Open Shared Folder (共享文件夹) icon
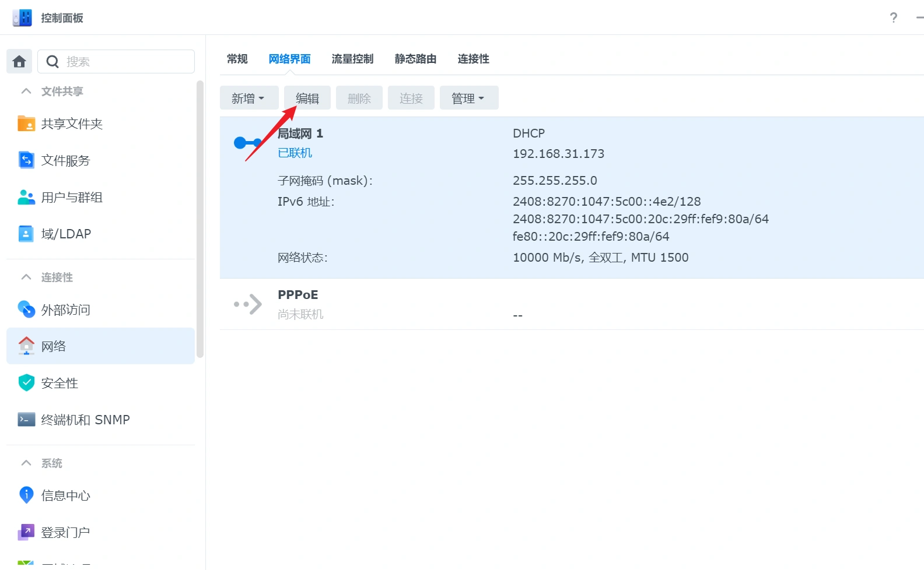924x570 pixels. tap(26, 124)
